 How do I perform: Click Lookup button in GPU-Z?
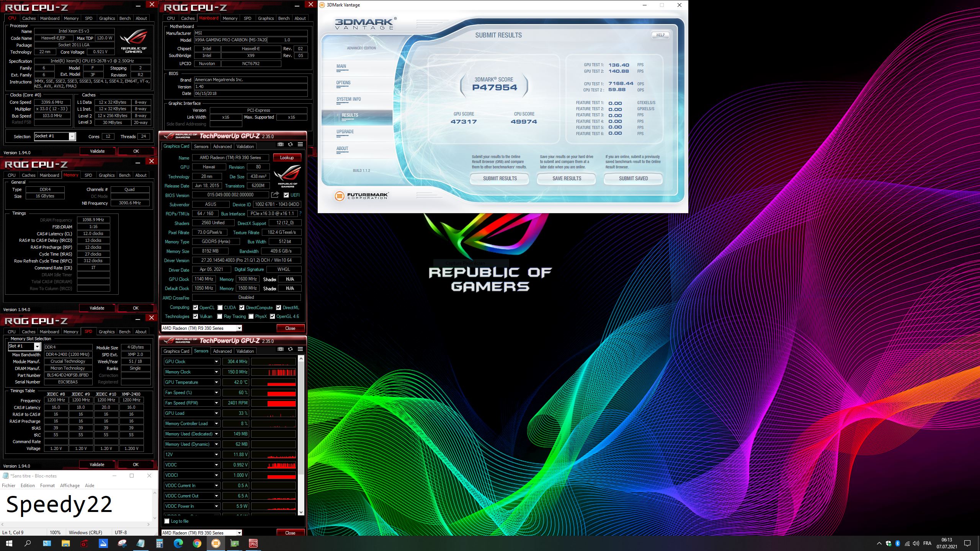[x=287, y=158]
